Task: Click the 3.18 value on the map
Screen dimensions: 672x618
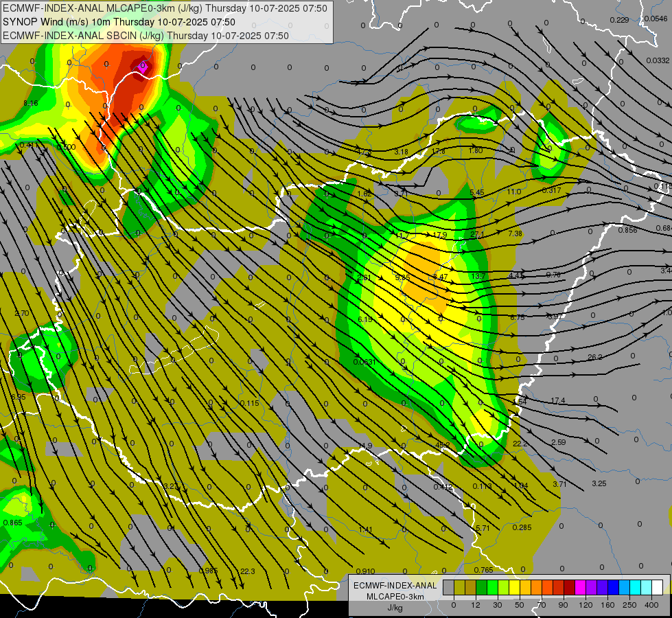Action: [401, 152]
